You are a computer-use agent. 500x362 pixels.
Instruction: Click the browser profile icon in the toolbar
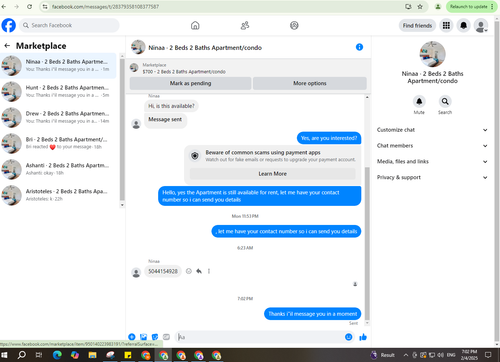pos(438,6)
